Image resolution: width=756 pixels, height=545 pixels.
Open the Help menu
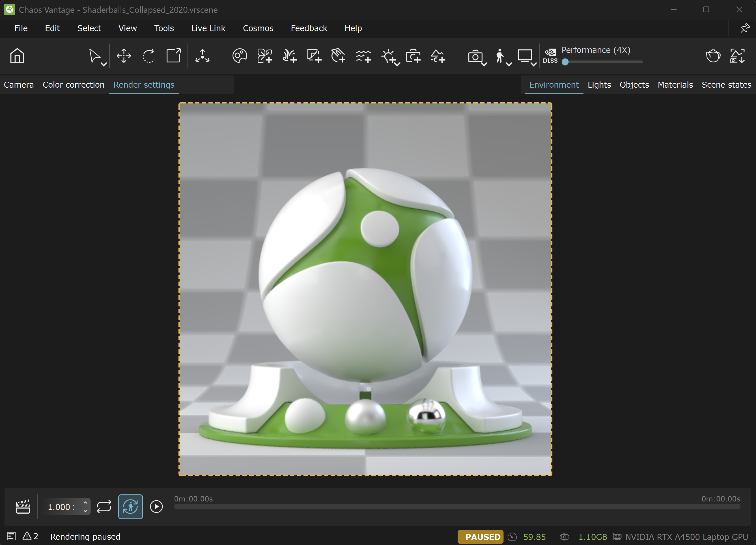point(353,28)
